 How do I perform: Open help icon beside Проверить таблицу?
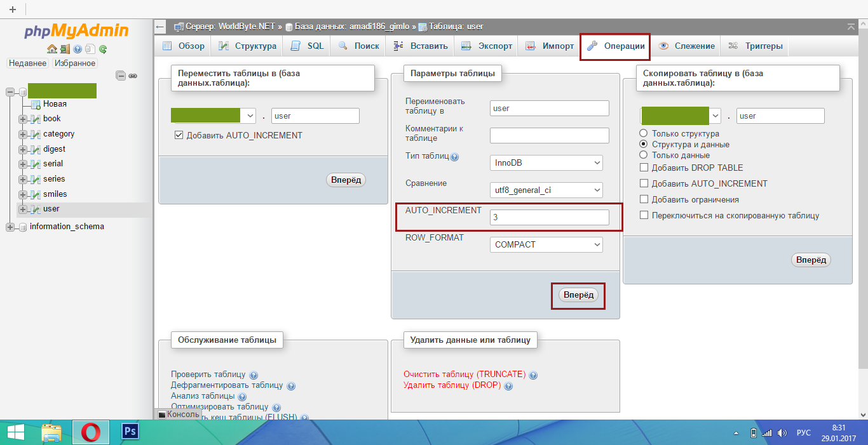254,375
